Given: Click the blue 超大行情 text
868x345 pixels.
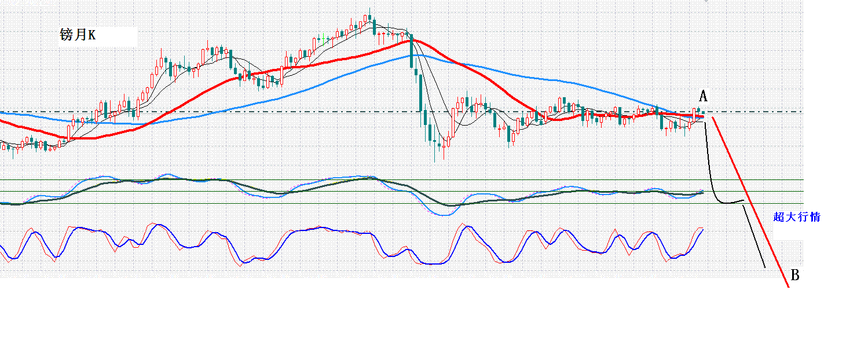Looking at the screenshot, I should point(797,218).
